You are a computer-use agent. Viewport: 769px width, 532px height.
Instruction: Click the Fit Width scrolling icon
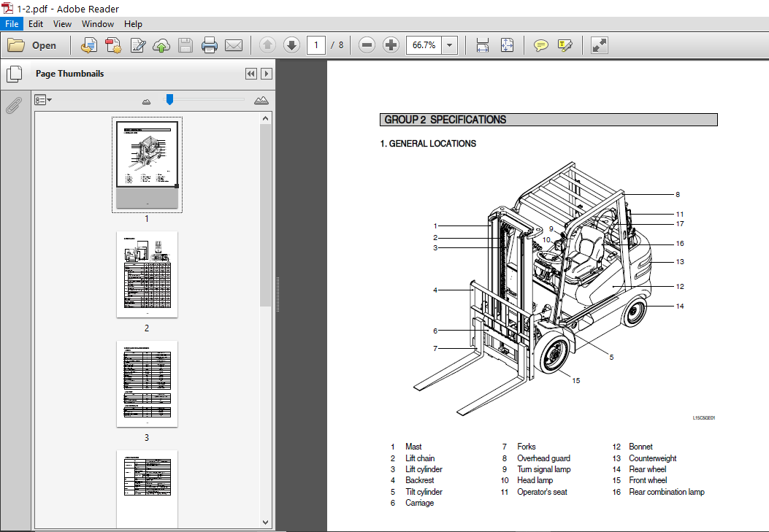click(x=483, y=45)
